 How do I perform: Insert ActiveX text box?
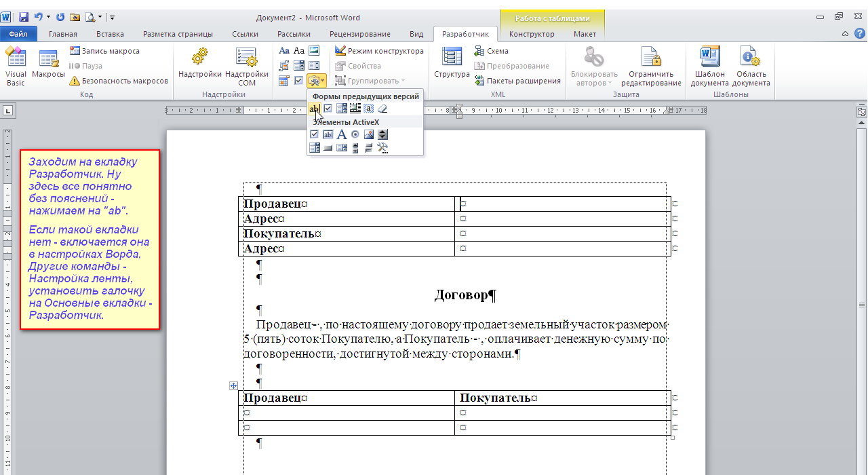[x=328, y=134]
